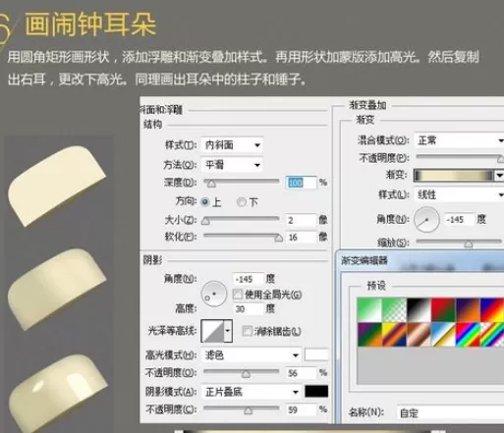Click the 名称 field showing 自定
The image size is (504, 433).
click(x=450, y=413)
